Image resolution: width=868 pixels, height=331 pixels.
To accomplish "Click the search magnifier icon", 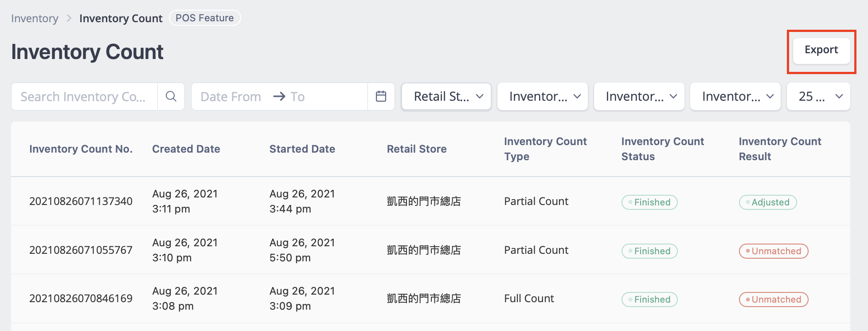I will (171, 96).
